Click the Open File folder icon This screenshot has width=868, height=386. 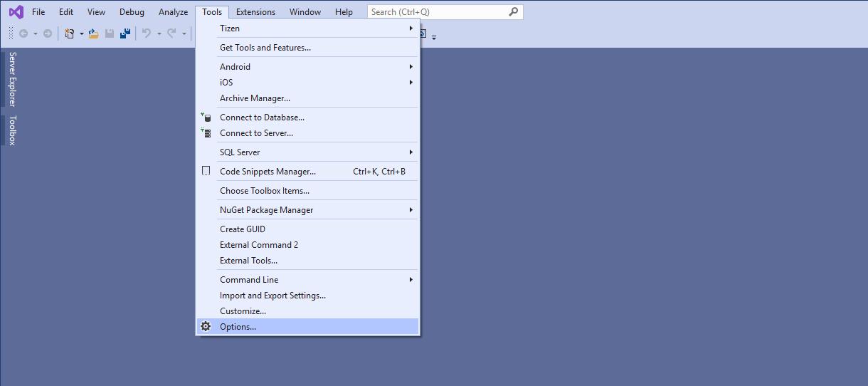pyautogui.click(x=93, y=33)
